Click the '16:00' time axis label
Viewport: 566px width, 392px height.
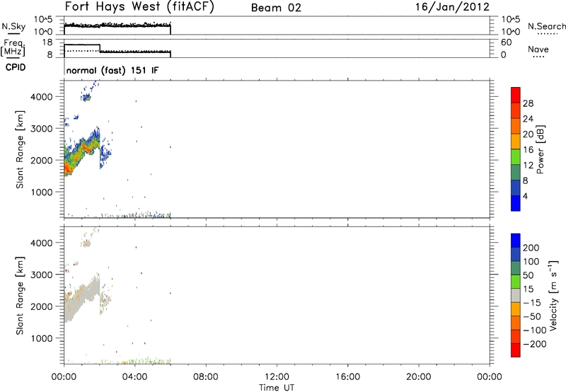pos(347,377)
